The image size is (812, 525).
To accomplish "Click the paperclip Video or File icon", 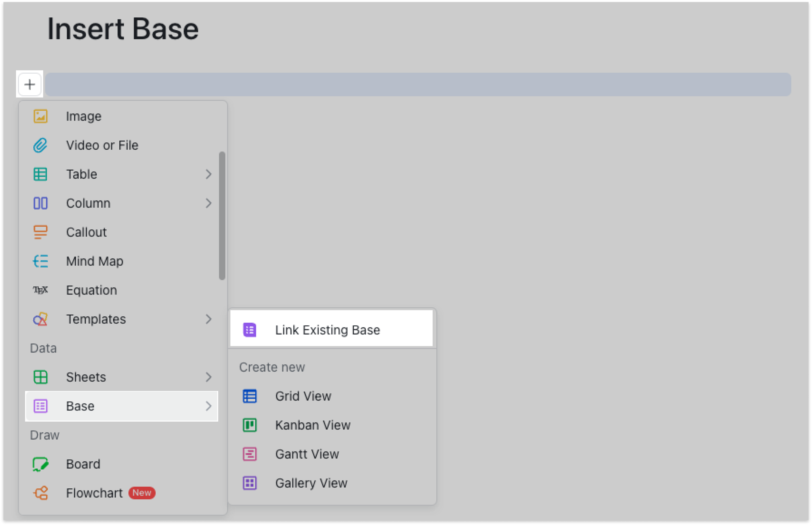I will pyautogui.click(x=41, y=145).
